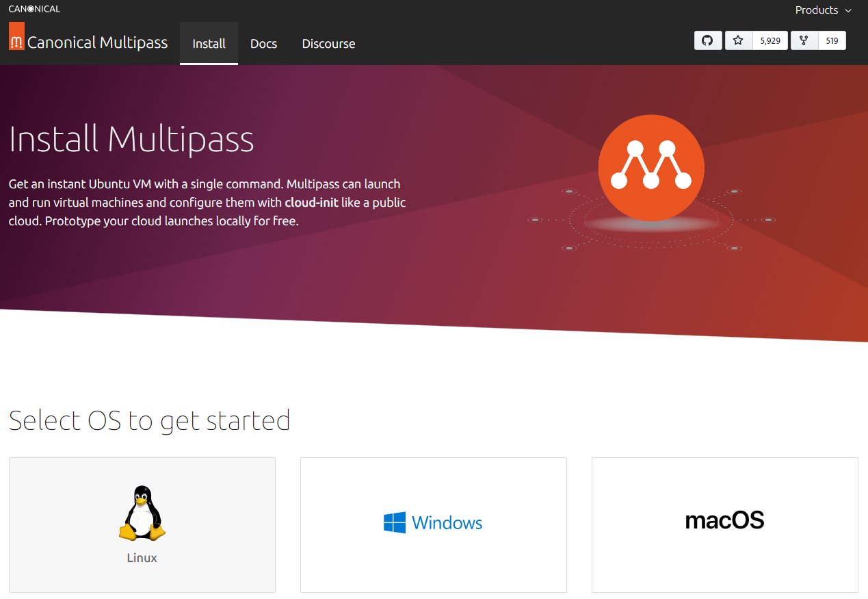Choose the Windows text label
The height and width of the screenshot is (599, 868).
point(447,524)
